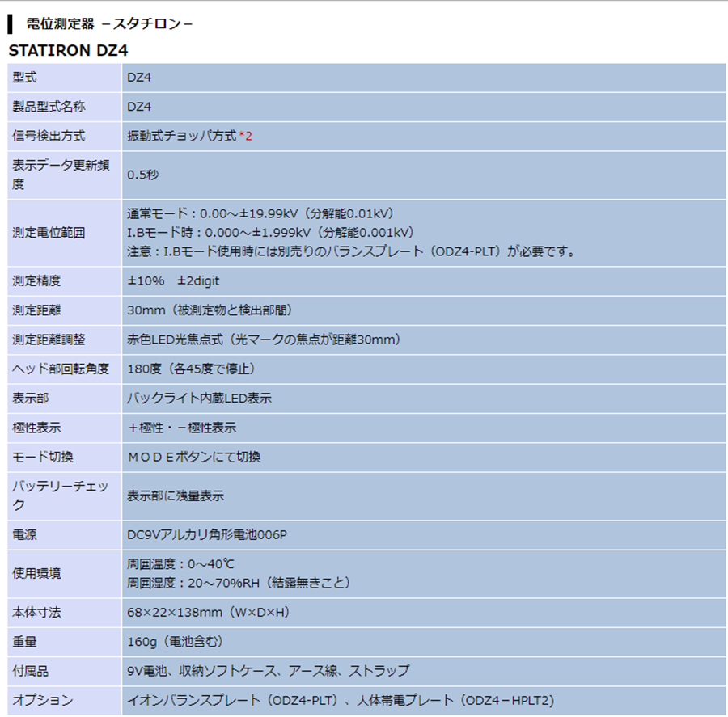Screen dimensions: 728x717
Task: Click the '68×22×138mm（W×D×H）' value
Action: tap(210, 613)
